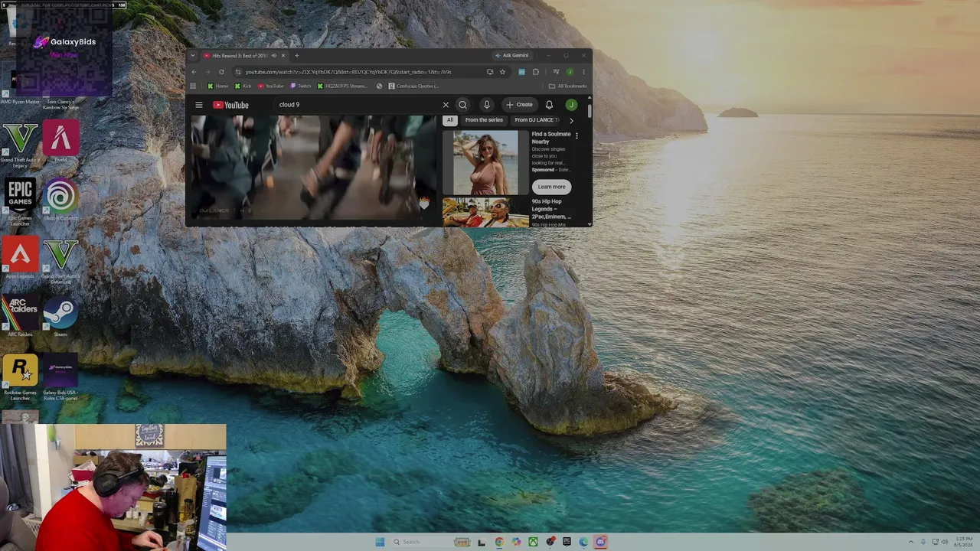This screenshot has width=980, height=551.
Task: Open the Kick bookmark
Action: [x=243, y=86]
